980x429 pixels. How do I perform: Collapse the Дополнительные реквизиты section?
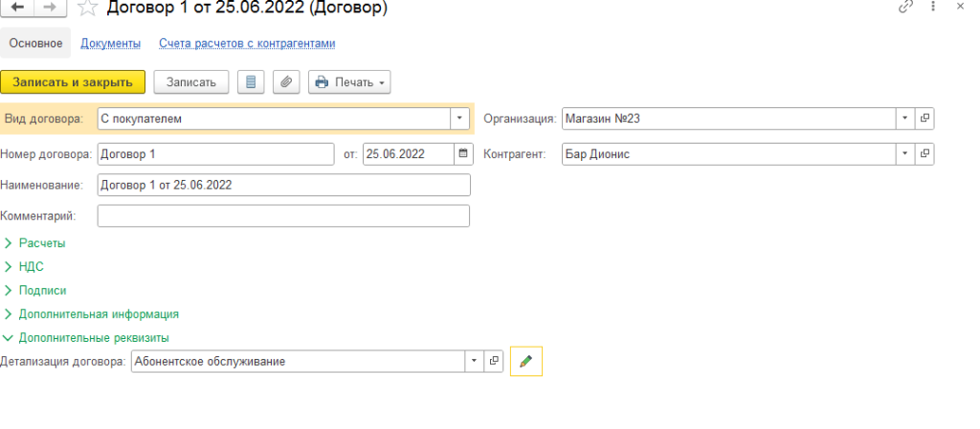(87, 338)
